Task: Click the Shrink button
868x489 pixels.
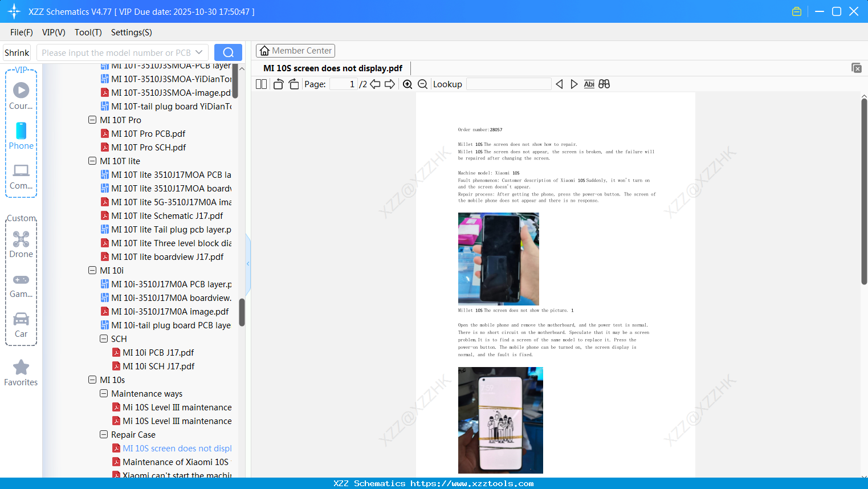Action: point(17,52)
